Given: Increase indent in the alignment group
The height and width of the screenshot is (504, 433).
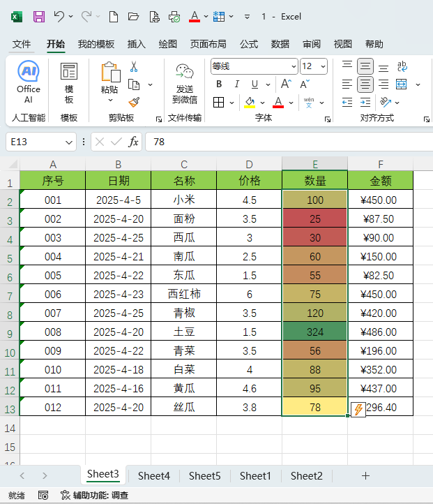Looking at the screenshot, I should point(365,103).
